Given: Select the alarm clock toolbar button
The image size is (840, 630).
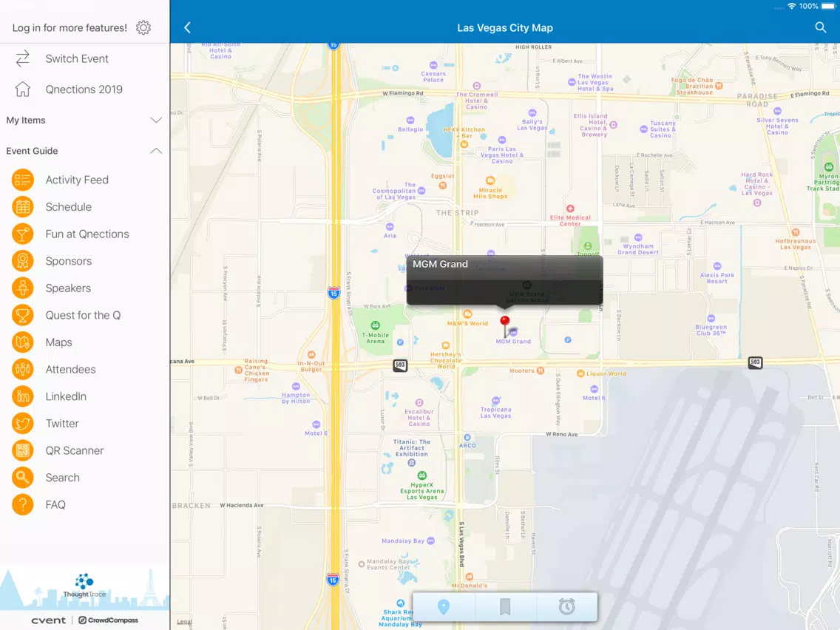Looking at the screenshot, I should point(567,606).
